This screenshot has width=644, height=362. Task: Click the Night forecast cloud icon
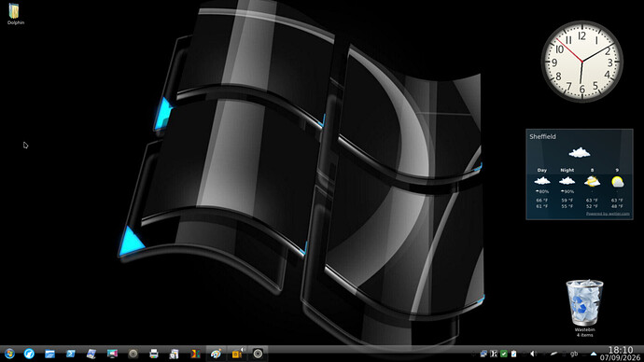pos(567,181)
